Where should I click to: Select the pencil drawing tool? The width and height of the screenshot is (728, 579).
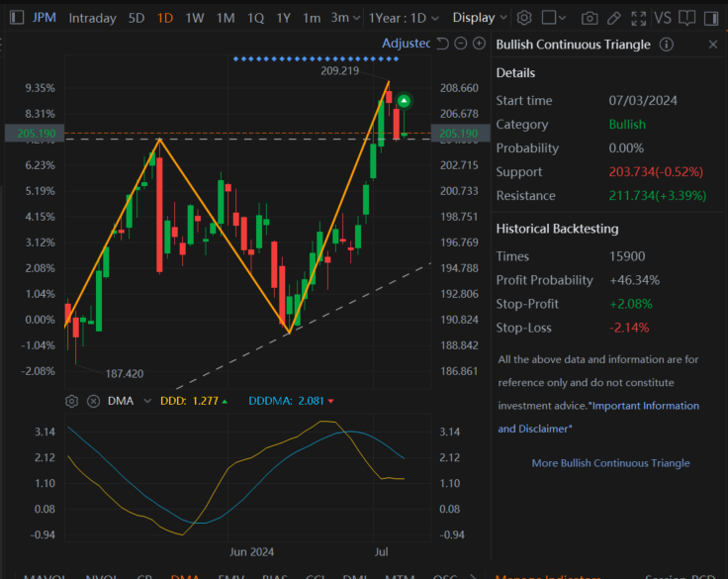coord(614,18)
